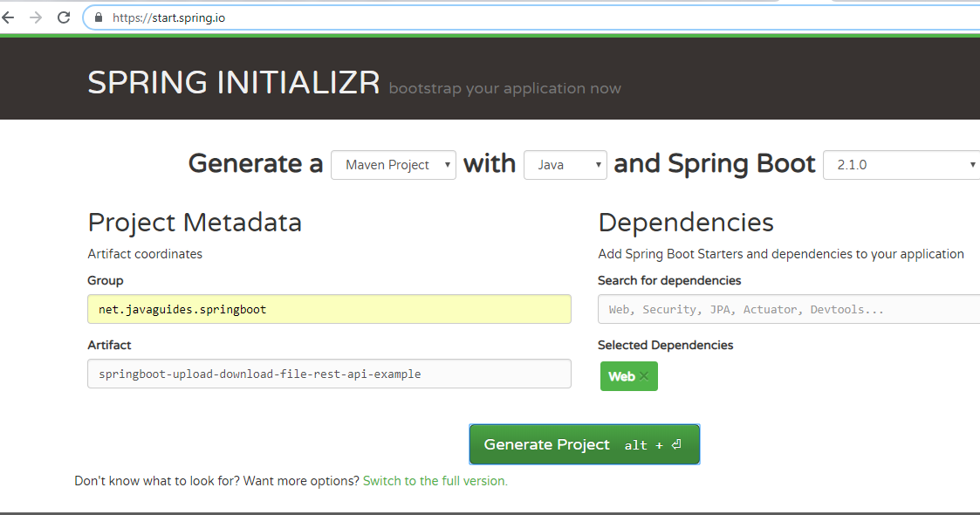
Task: Remove the Web dependency via its x icon
Action: coord(645,375)
